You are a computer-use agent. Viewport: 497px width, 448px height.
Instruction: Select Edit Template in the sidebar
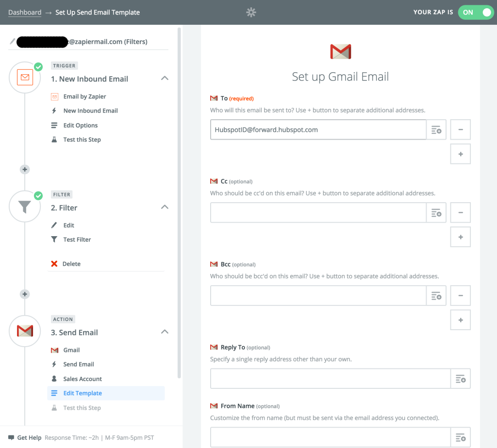point(106,393)
